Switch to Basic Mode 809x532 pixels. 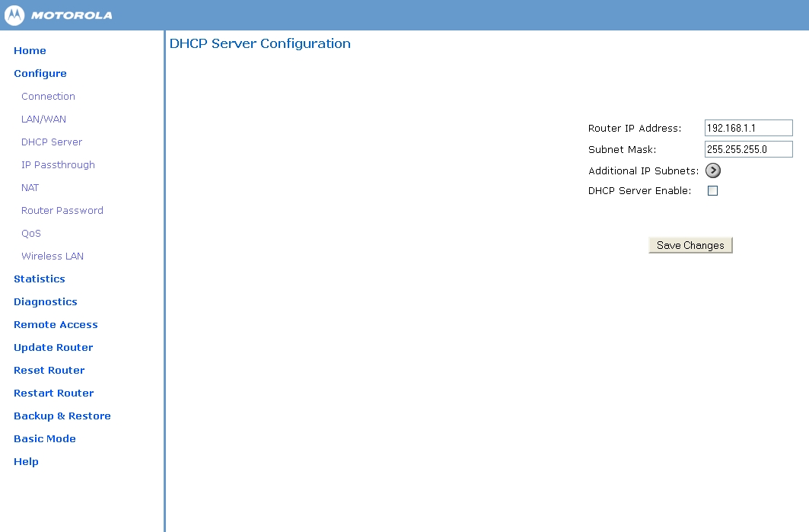tap(45, 439)
